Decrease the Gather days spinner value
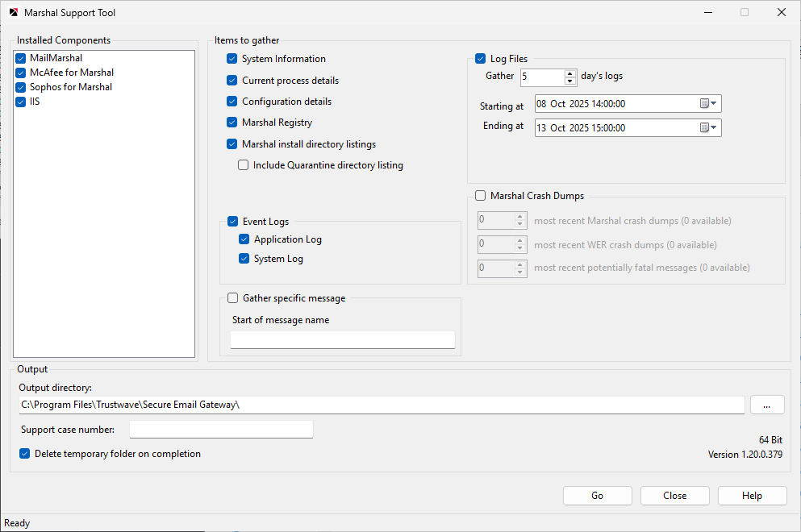801x532 pixels. click(x=571, y=81)
